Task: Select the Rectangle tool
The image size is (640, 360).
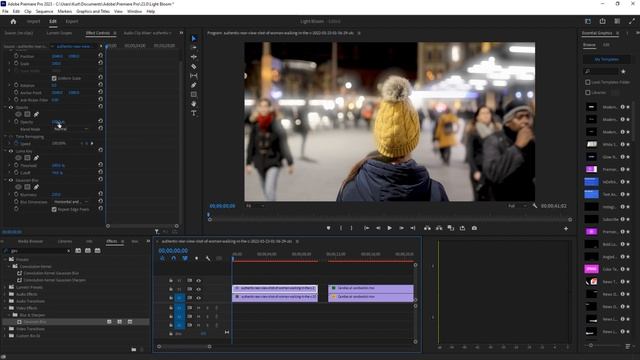Action: point(194,94)
